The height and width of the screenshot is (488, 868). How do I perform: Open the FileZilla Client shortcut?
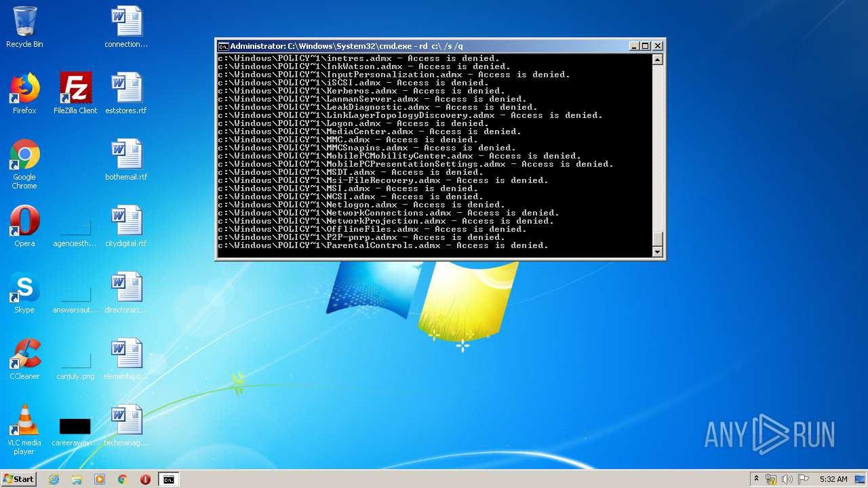coord(75,94)
